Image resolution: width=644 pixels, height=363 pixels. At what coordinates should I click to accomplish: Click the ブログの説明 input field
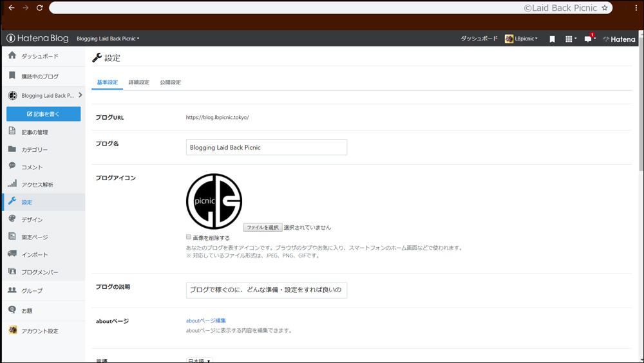pos(267,290)
